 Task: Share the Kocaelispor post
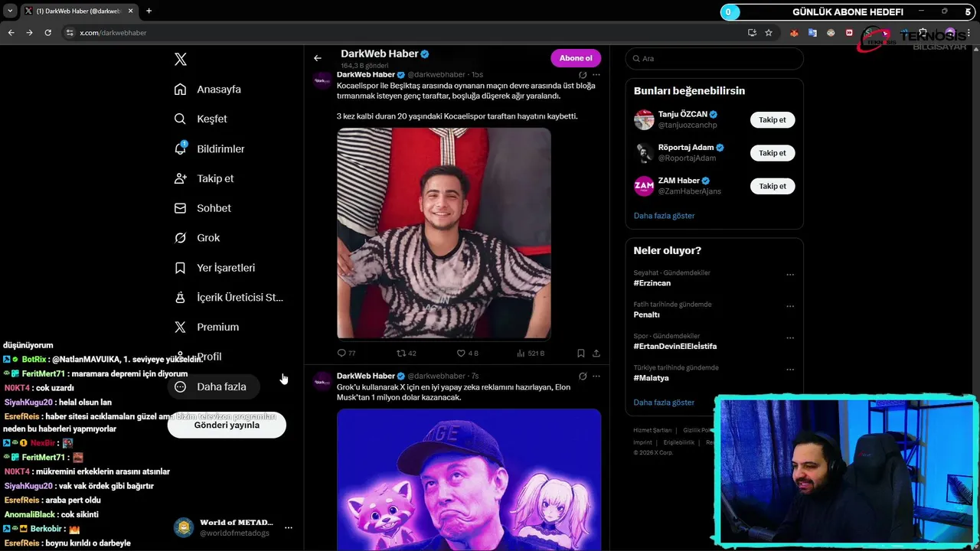click(x=596, y=353)
